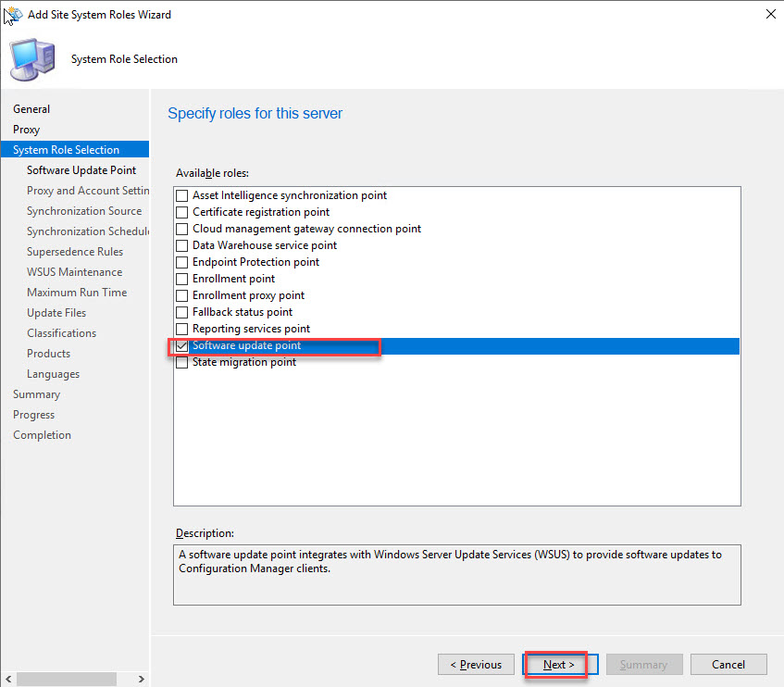The height and width of the screenshot is (687, 784).
Task: Click the computer icon in the header
Action: click(x=32, y=59)
